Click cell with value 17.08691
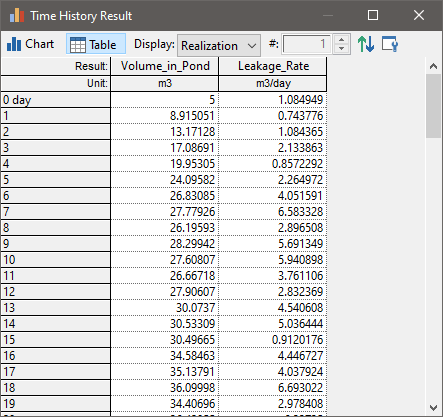The image size is (443, 417). [x=165, y=148]
